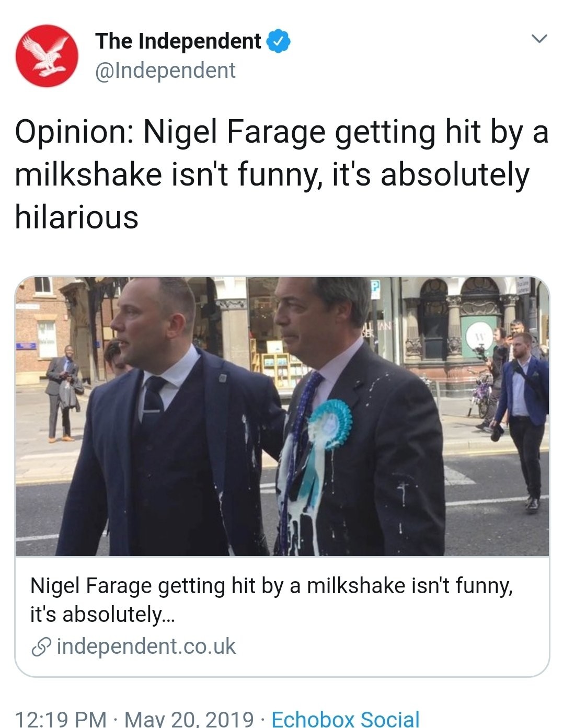Click the man in grey suit at photo's left
Viewport: 563px width, 728px height.
63,392
